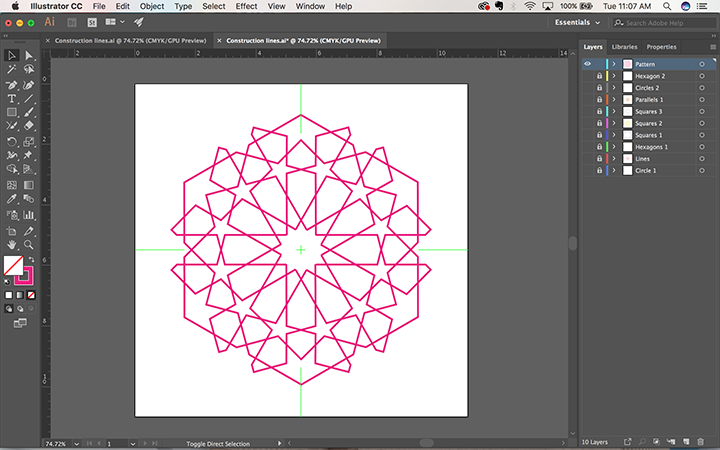This screenshot has height=450, width=720.
Task: Switch to the Libraries tab
Action: tap(624, 47)
